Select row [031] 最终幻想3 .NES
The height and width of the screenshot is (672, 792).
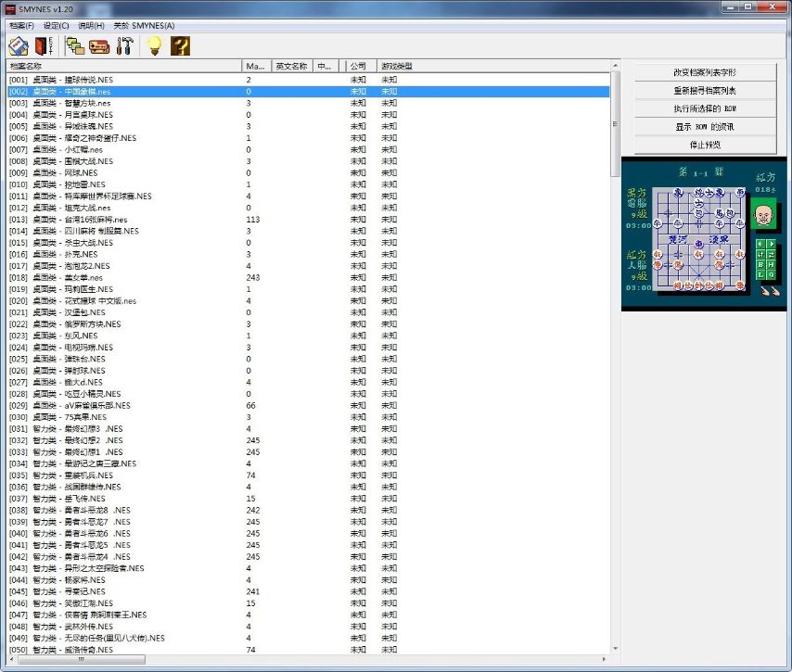click(x=308, y=428)
